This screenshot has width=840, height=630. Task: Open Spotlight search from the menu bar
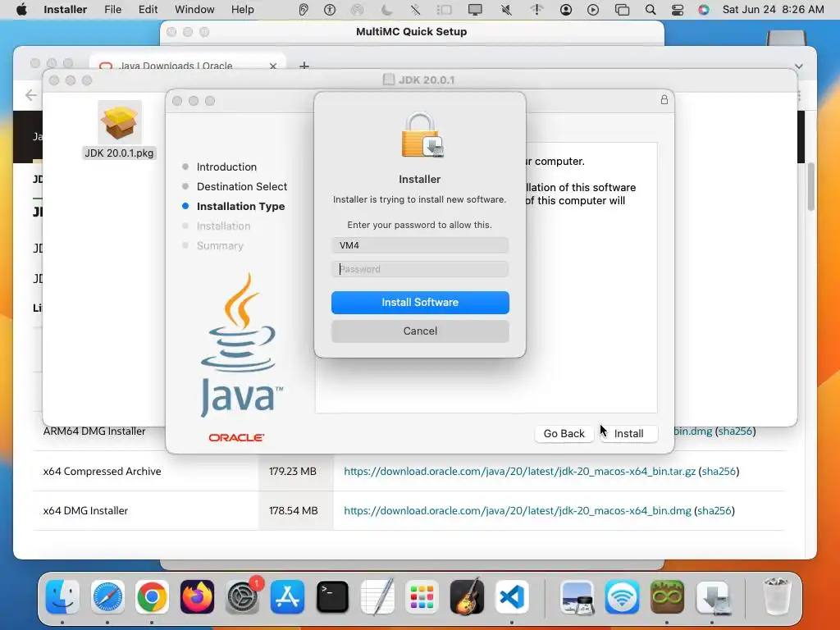click(x=651, y=10)
